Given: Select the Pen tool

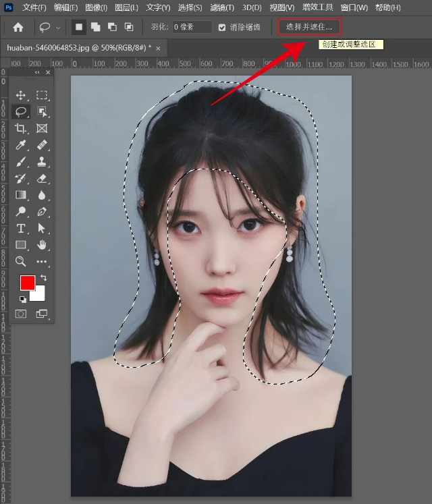Looking at the screenshot, I should [42, 211].
